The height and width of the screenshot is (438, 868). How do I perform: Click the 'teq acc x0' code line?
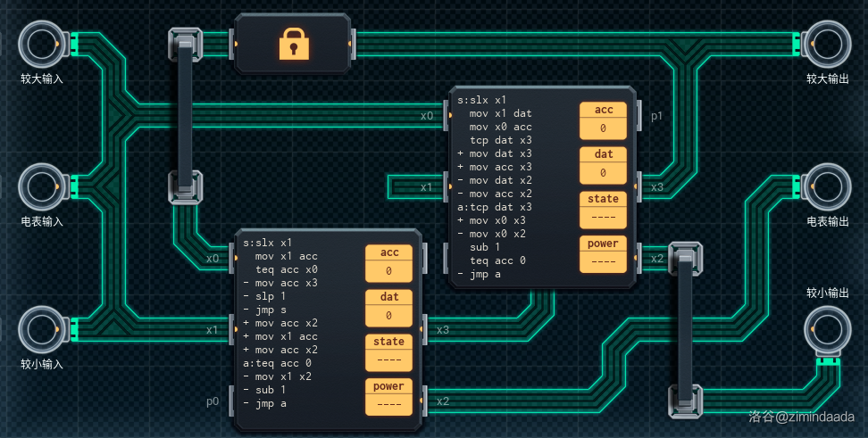286,269
